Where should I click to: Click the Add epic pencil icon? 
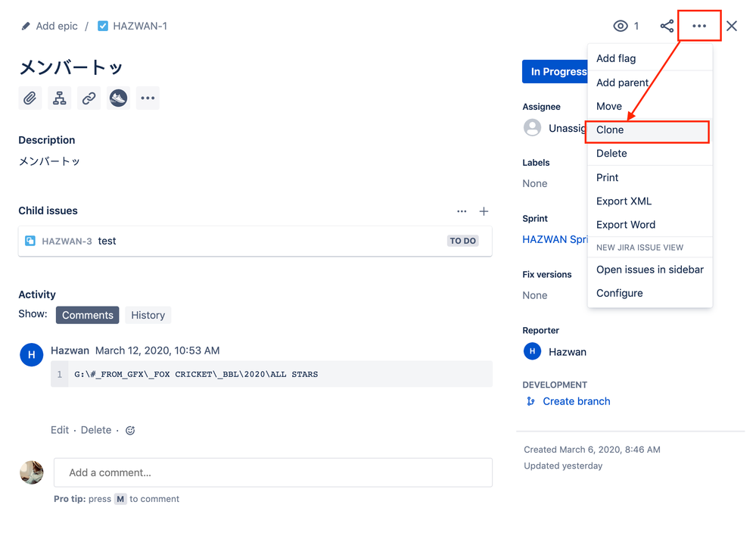click(26, 26)
